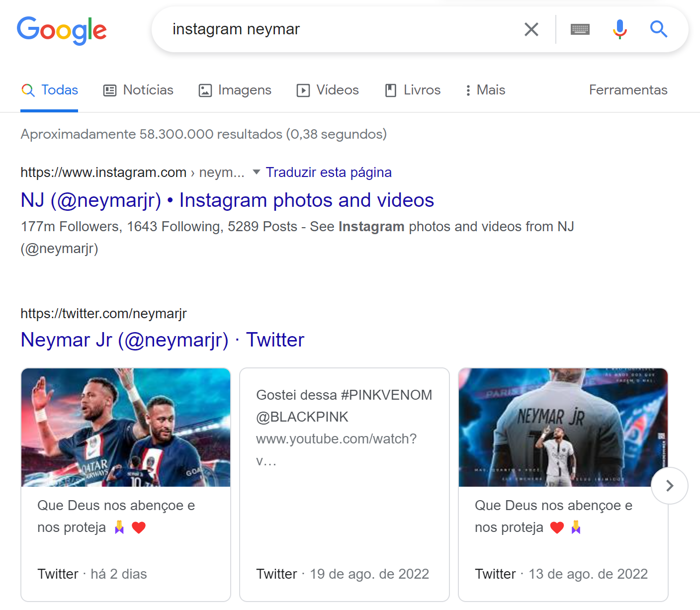Viewport: 700px width, 610px height.
Task: Expand the dropdown arrow beside the Instagram URL
Action: coord(257,172)
